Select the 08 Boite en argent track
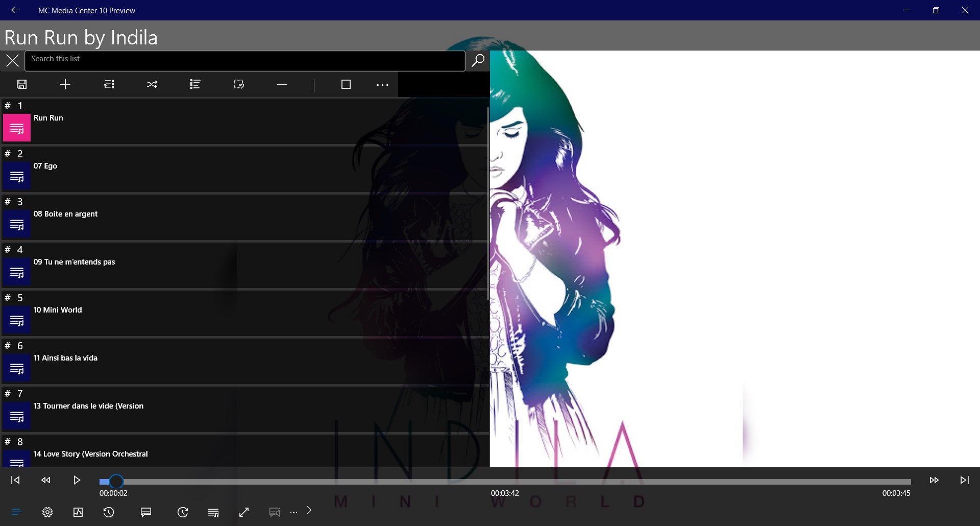980x526 pixels. click(x=245, y=218)
